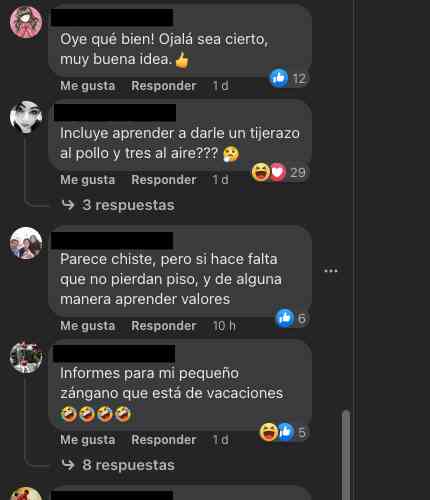Open the '10 h' timestamp link

(224, 326)
